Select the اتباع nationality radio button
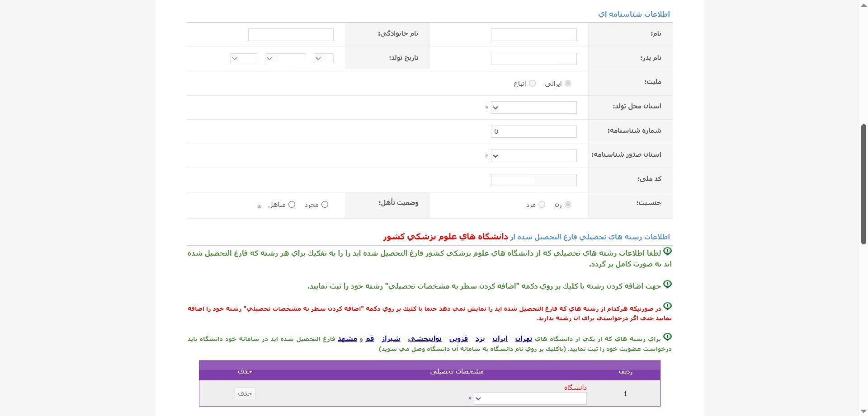Screen dimensions: 868x416 [x=532, y=84]
